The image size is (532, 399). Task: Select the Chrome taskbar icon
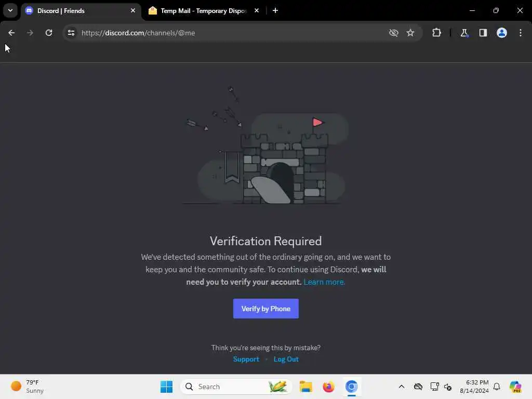pyautogui.click(x=352, y=387)
